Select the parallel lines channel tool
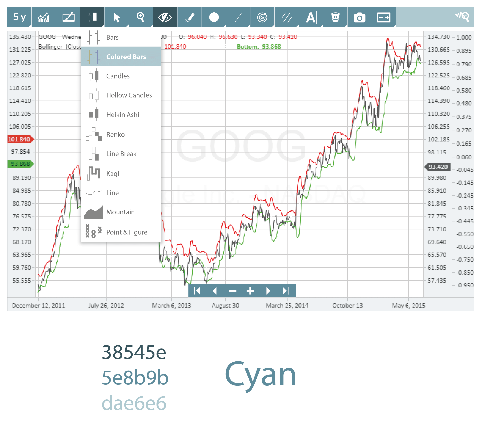Viewport: 478px width, 448px height. tap(287, 17)
